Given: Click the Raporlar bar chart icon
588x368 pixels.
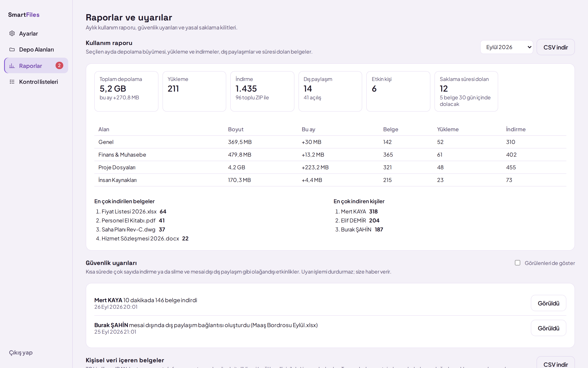Looking at the screenshot, I should [x=12, y=66].
